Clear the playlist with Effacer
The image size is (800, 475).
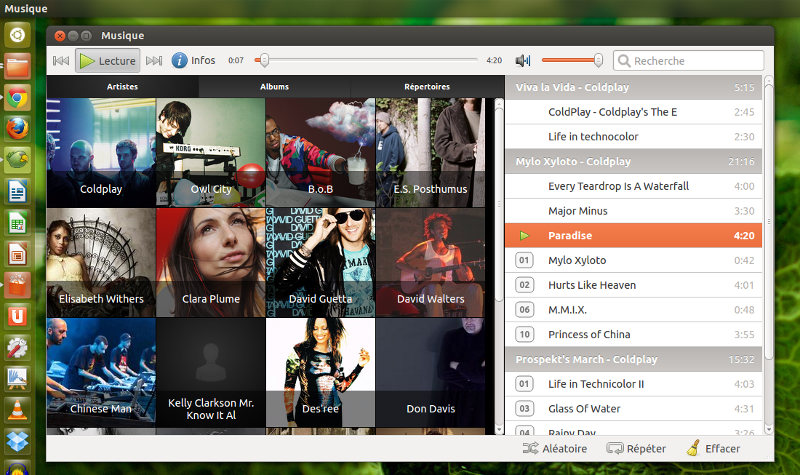(x=713, y=448)
